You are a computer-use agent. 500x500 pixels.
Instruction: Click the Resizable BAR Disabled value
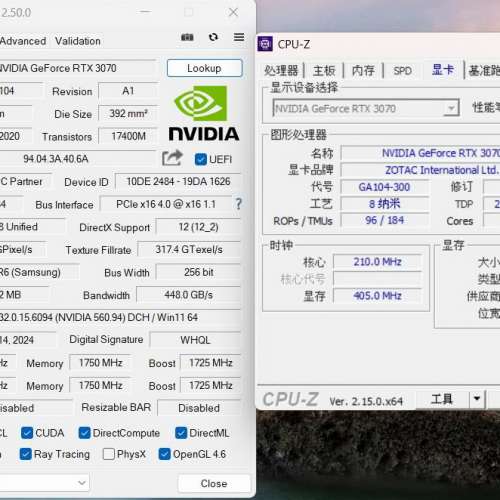[199, 408]
